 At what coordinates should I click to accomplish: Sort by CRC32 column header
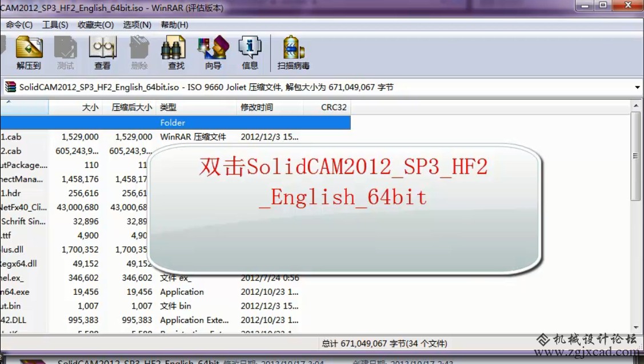point(327,107)
